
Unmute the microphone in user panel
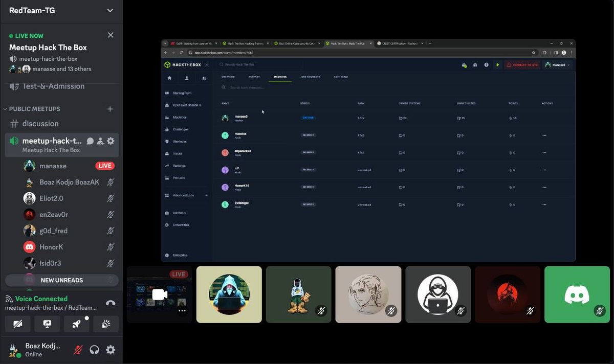(x=78, y=350)
